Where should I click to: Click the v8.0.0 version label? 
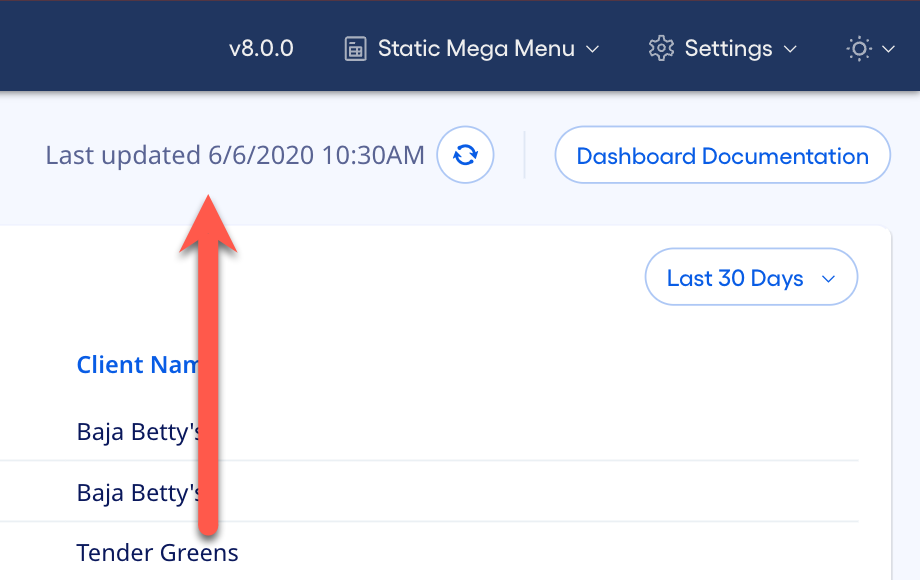[x=261, y=47]
